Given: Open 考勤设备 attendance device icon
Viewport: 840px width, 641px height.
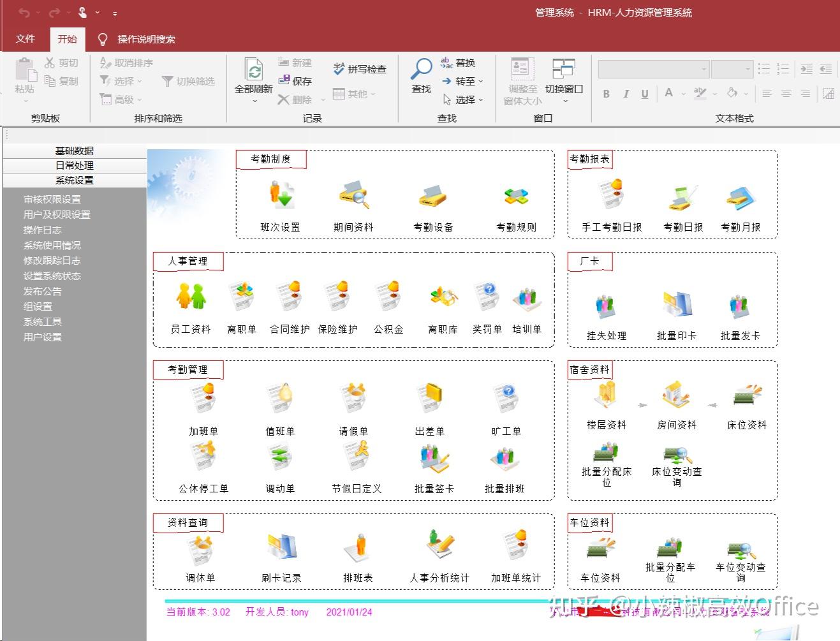Looking at the screenshot, I should 433,196.
